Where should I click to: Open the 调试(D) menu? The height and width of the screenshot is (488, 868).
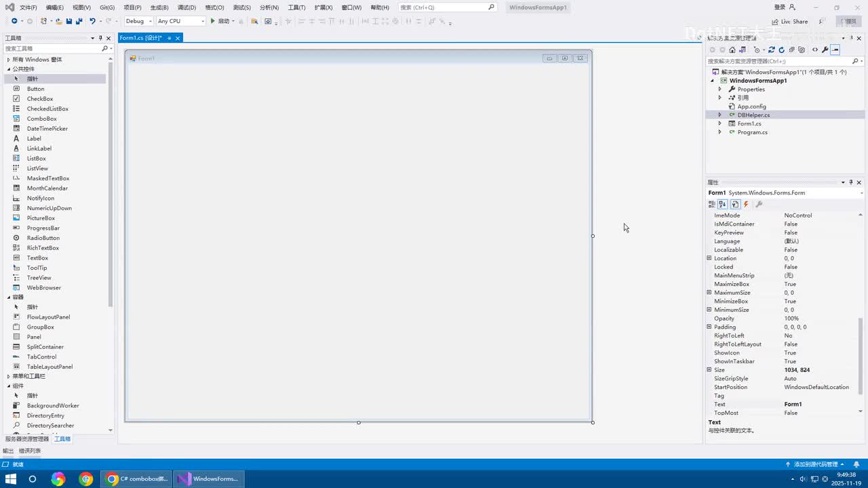coord(186,7)
